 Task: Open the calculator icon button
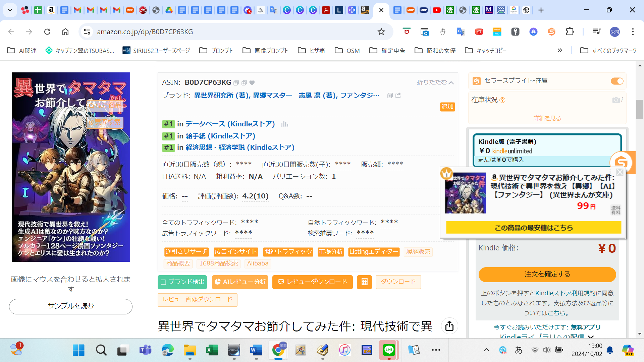coord(364,282)
